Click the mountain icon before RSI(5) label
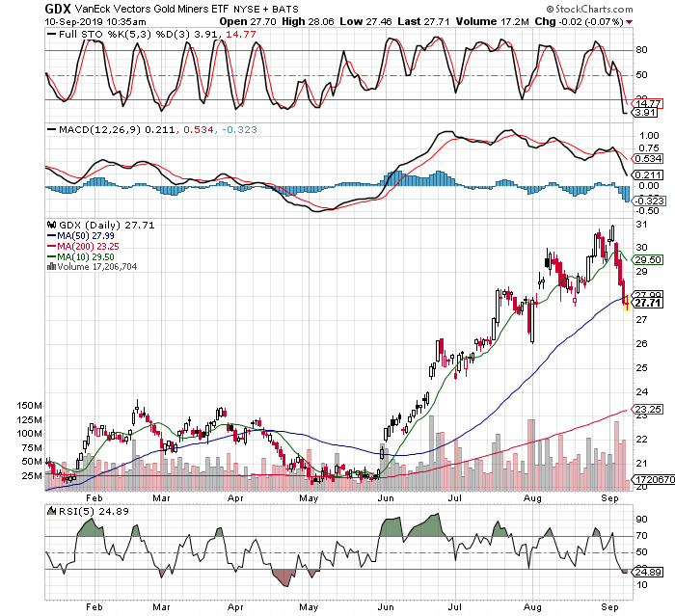This screenshot has height=616, width=675. [52, 511]
